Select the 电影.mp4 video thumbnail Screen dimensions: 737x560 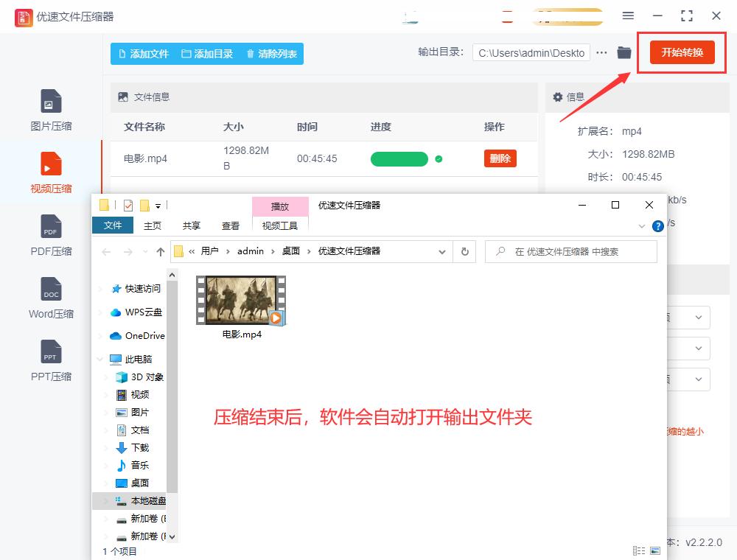pos(240,300)
